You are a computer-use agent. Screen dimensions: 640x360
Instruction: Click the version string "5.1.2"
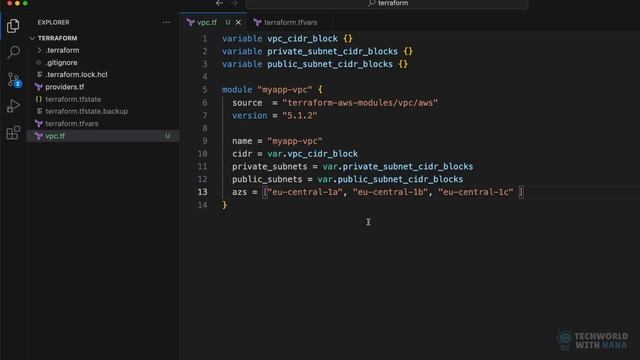pyautogui.click(x=300, y=116)
